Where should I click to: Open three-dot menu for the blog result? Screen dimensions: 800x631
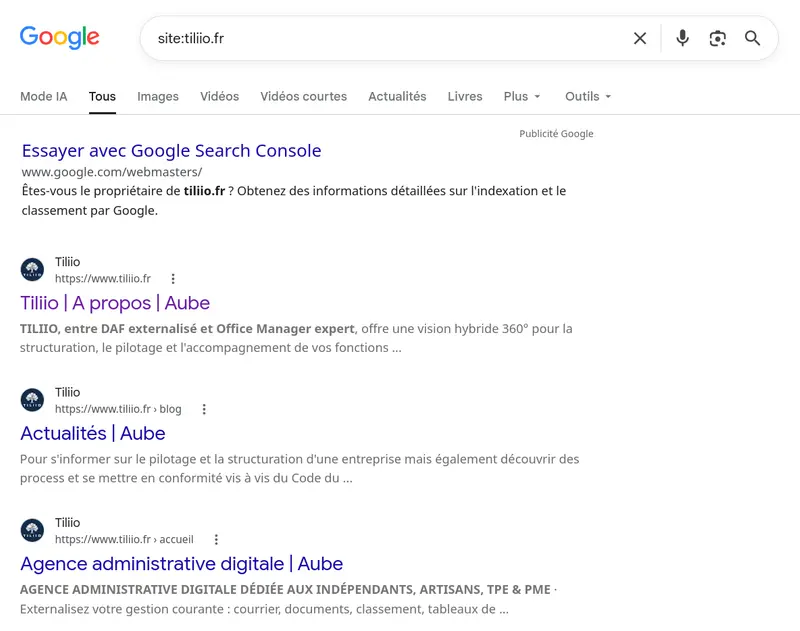point(204,409)
